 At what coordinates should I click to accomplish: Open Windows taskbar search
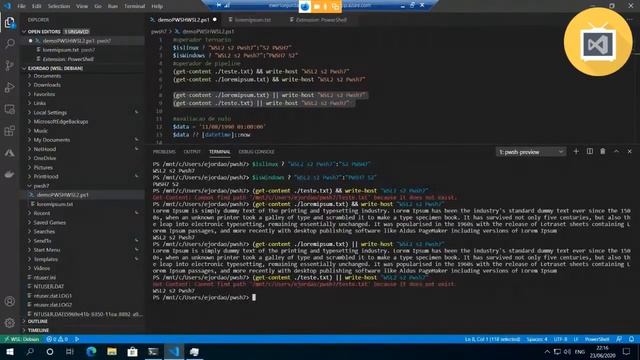pos(30,352)
